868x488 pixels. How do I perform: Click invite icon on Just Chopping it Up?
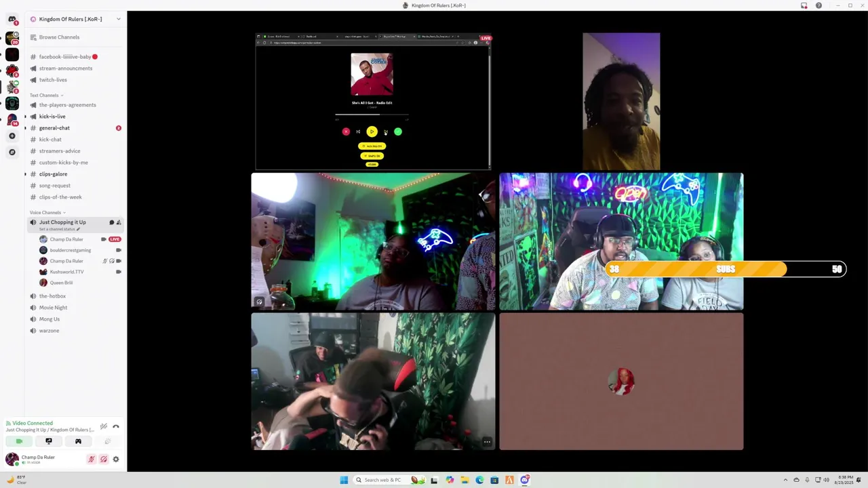pyautogui.click(x=119, y=222)
